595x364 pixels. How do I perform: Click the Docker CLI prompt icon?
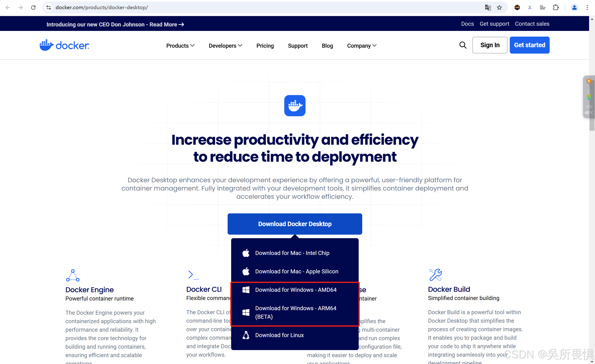coord(193,275)
